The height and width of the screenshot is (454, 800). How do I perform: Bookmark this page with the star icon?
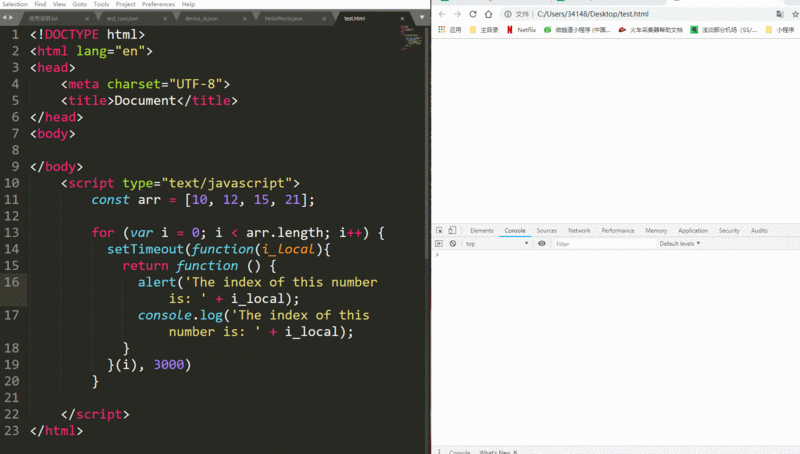click(795, 14)
